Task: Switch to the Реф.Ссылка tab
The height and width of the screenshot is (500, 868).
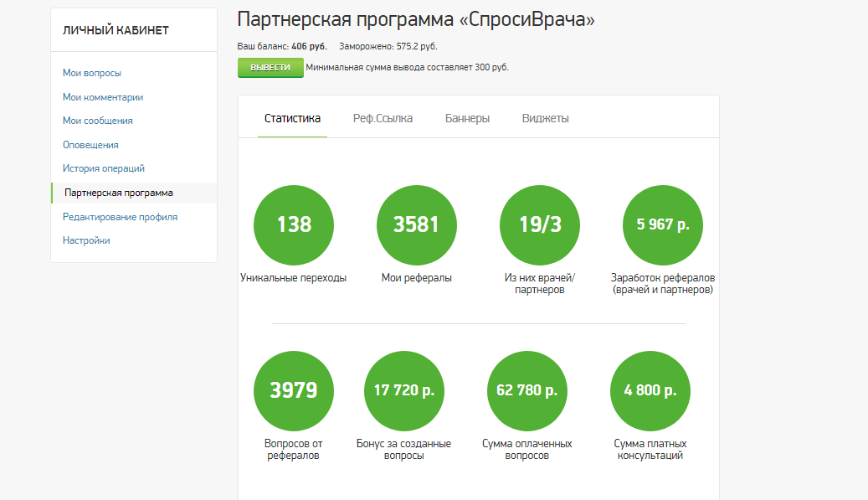Action: click(383, 118)
